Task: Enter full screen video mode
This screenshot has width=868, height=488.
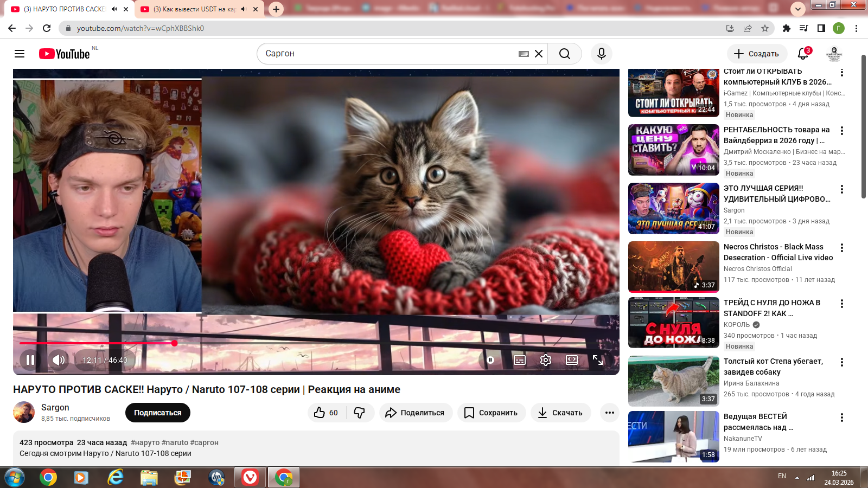Action: (598, 360)
